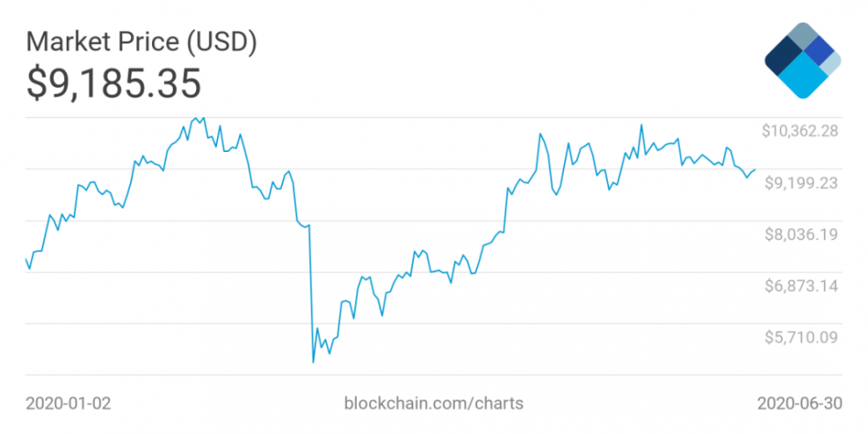Click the starting point of the price line
Screen dimensions: 868x434
[26, 259]
